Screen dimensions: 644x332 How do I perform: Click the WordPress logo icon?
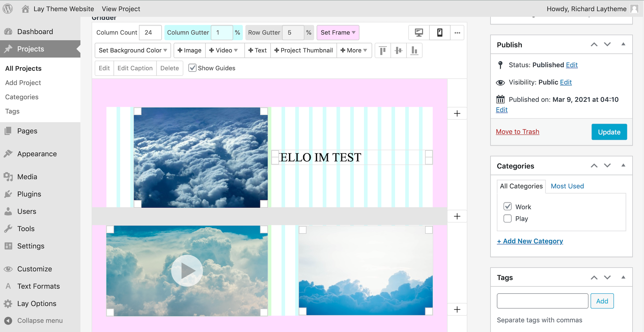pyautogui.click(x=8, y=9)
